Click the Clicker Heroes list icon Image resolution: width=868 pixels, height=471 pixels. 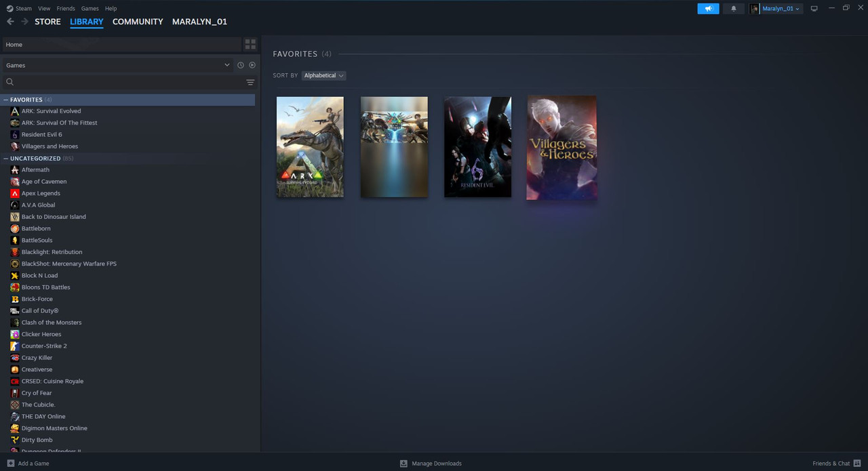[15, 334]
